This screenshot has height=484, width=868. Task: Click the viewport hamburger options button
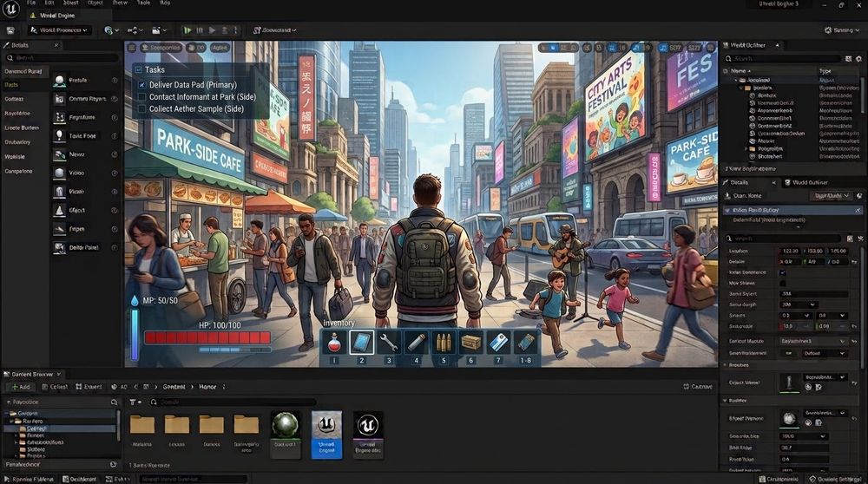point(132,48)
